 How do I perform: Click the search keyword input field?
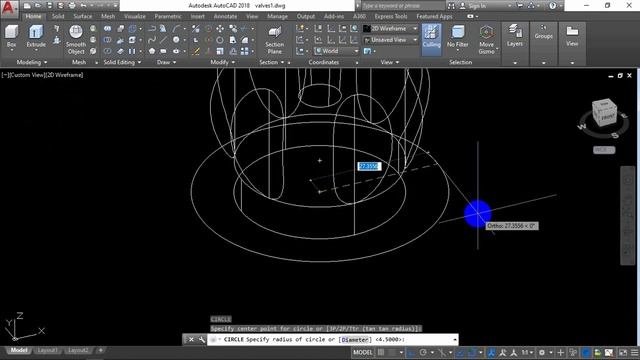(402, 6)
